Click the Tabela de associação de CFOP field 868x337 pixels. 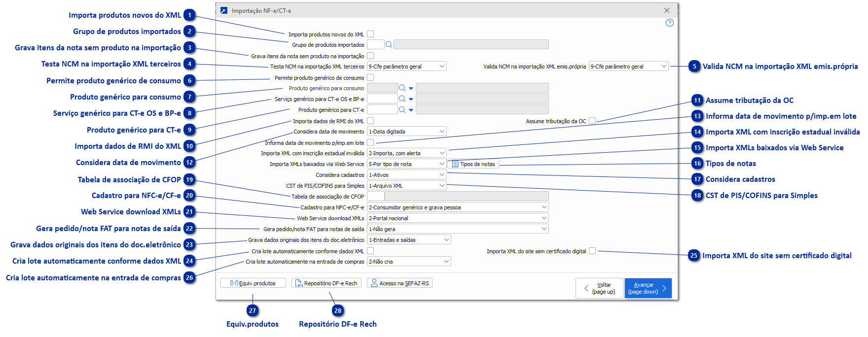point(376,197)
